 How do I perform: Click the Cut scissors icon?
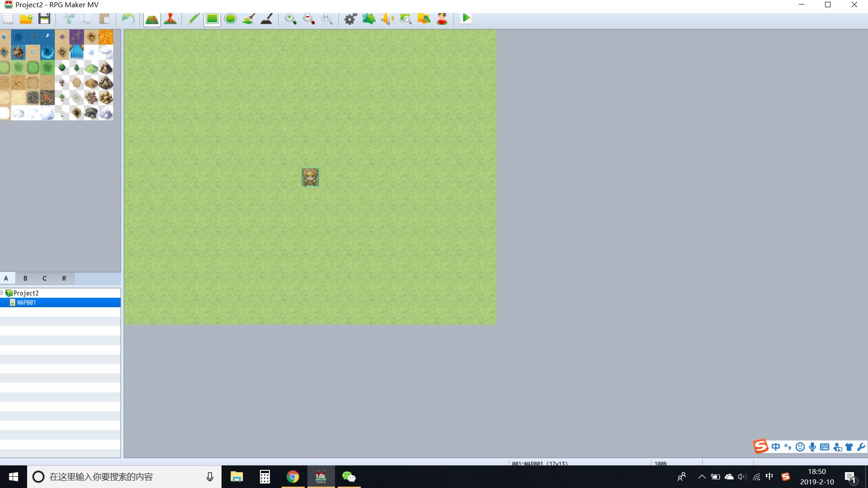[68, 19]
